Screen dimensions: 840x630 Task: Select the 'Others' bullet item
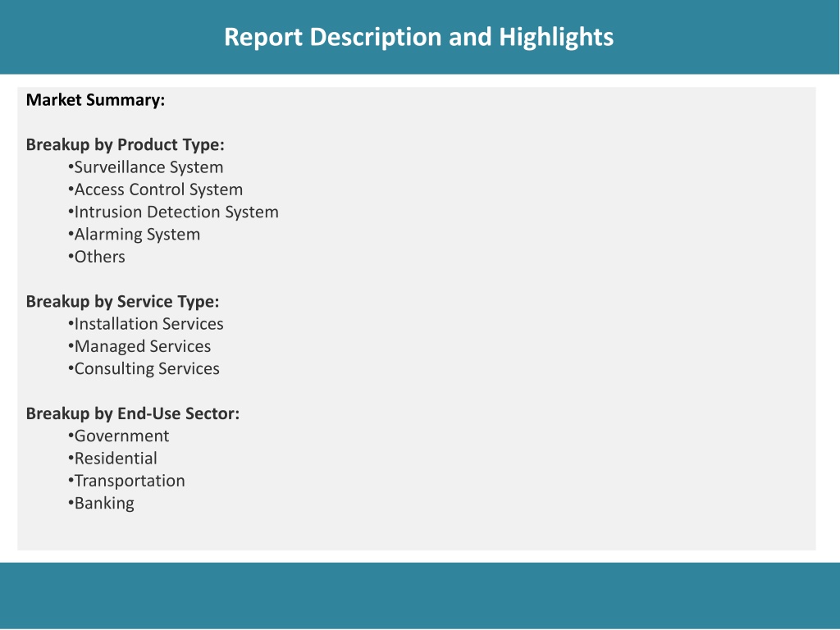(x=97, y=257)
